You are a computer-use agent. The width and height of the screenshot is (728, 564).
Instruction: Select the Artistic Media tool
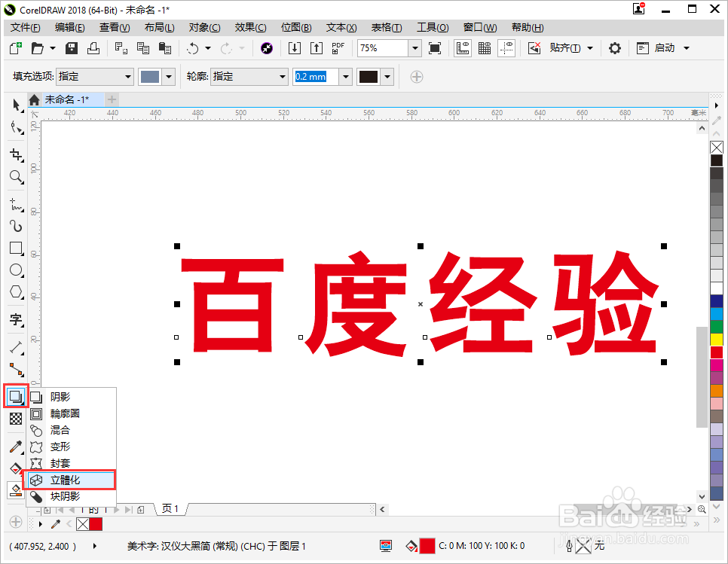16,226
